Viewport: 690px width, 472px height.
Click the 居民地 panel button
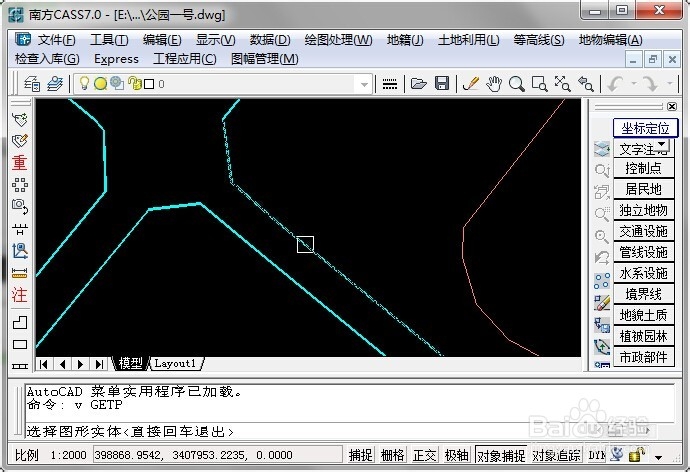tap(643, 189)
